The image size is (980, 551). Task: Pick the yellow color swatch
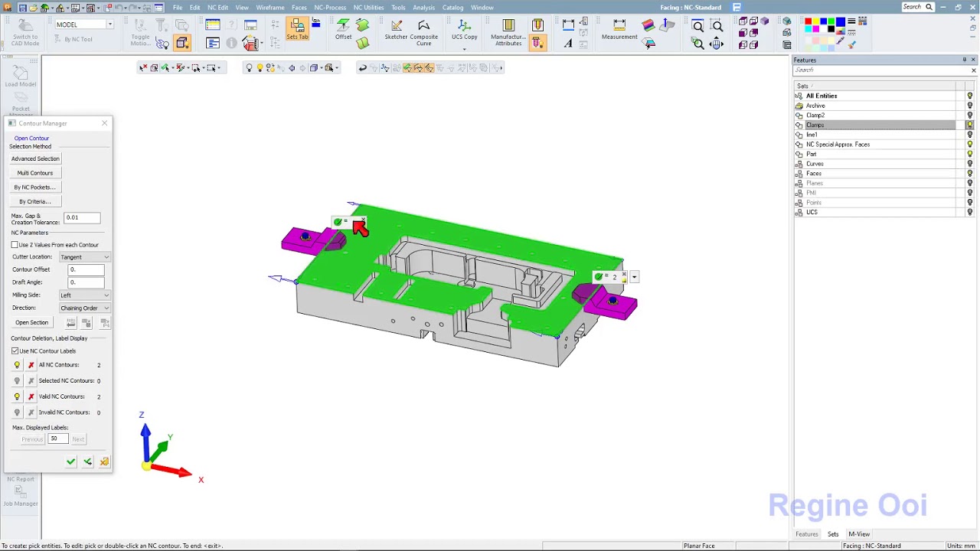(816, 21)
